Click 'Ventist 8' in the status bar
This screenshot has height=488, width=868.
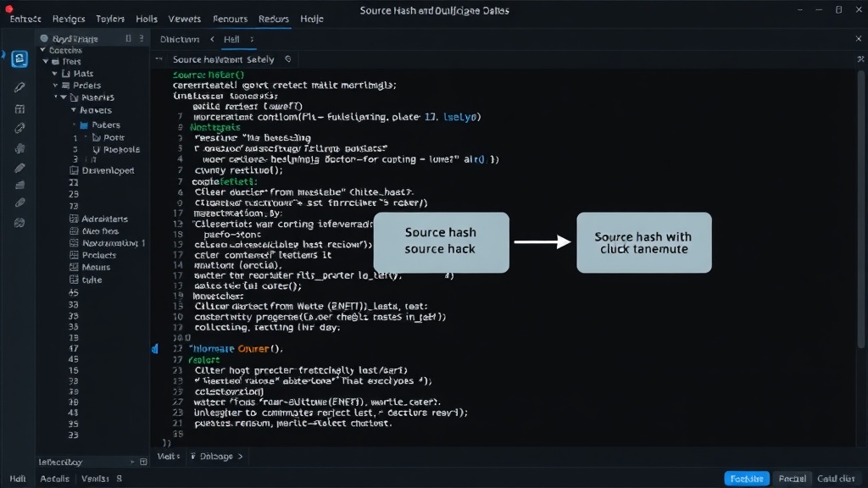point(102,479)
